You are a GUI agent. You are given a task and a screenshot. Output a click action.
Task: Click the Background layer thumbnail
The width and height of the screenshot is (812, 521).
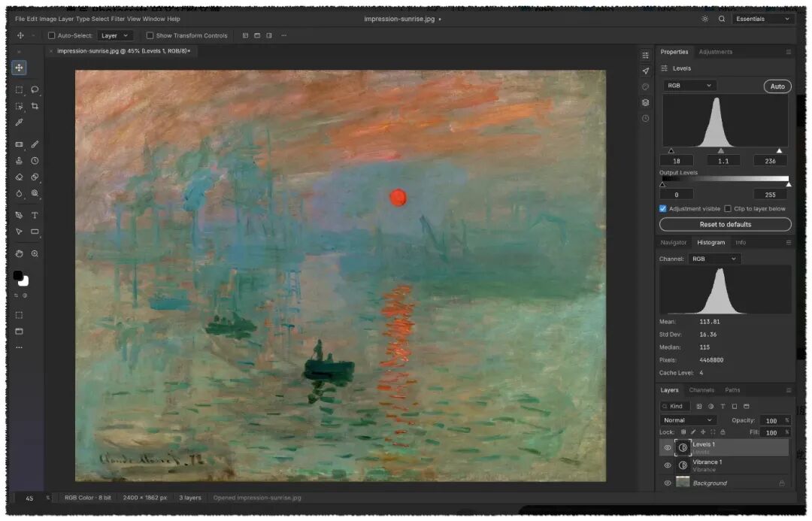click(683, 483)
